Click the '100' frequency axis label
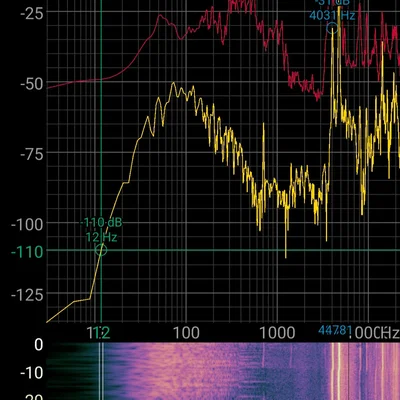The image size is (400, 400). pyautogui.click(x=187, y=333)
